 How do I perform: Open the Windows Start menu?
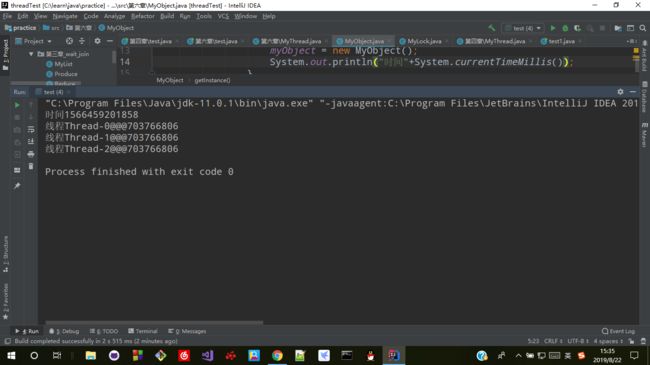coord(11,355)
